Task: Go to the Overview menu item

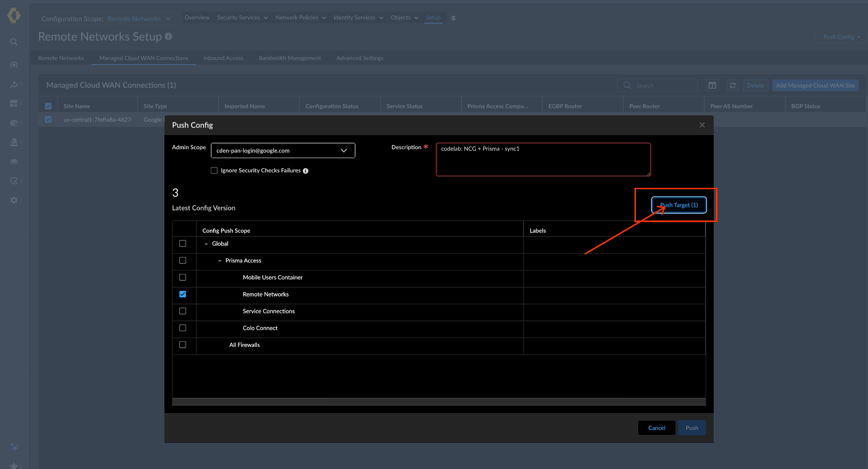Action: [x=197, y=18]
